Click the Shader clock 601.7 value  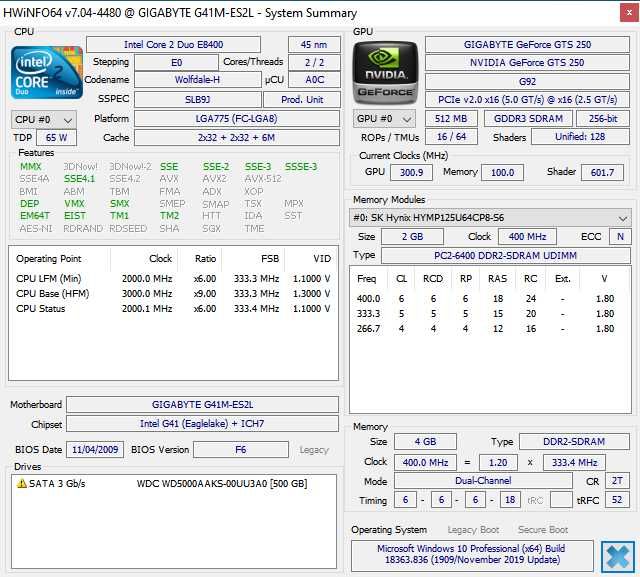click(602, 173)
